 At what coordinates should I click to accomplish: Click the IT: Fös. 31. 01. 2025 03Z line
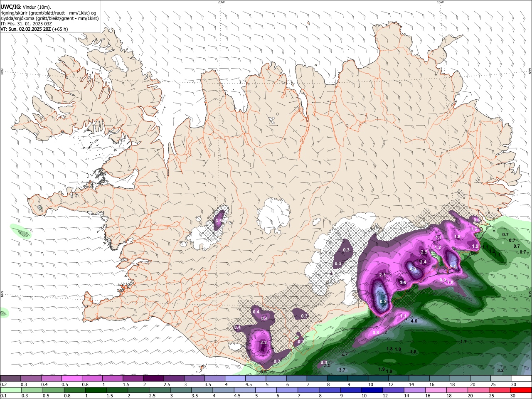point(26,24)
